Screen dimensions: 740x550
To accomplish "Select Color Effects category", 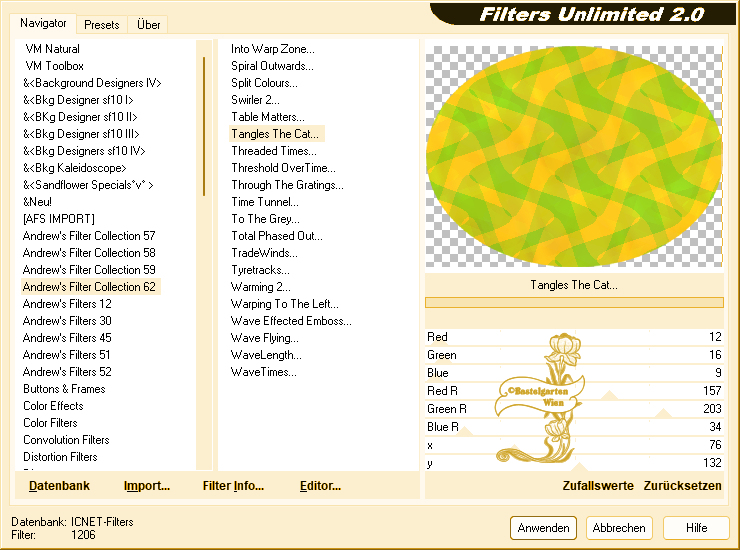I will [53, 406].
